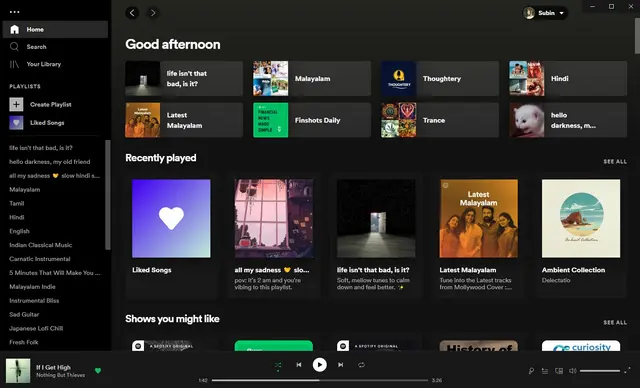Click the Create Playlist plus icon
Image resolution: width=640 pixels, height=388 pixels.
coord(16,104)
